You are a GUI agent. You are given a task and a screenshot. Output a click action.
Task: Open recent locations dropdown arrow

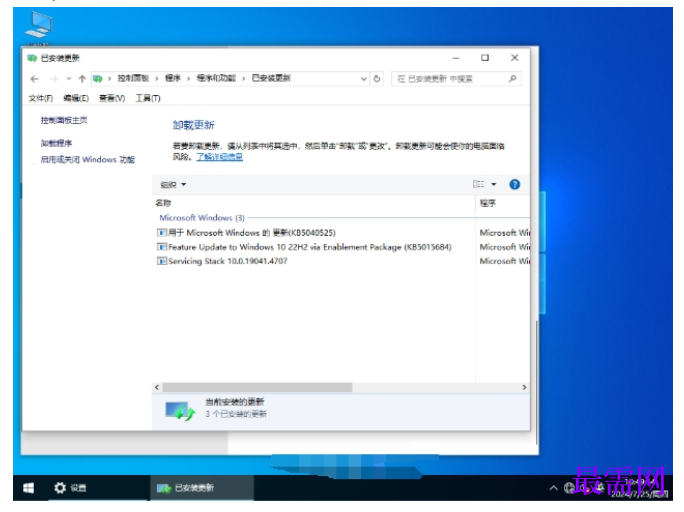(x=68, y=79)
